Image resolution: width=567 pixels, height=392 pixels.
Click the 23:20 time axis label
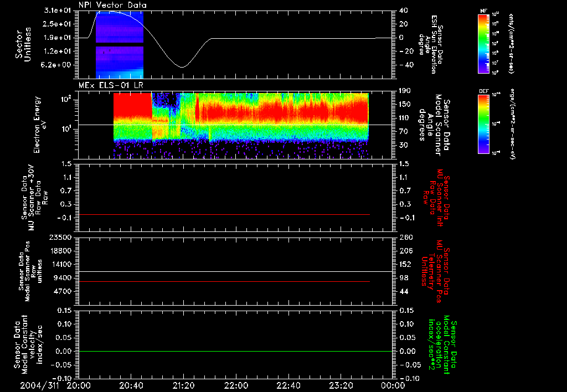pos(341,385)
